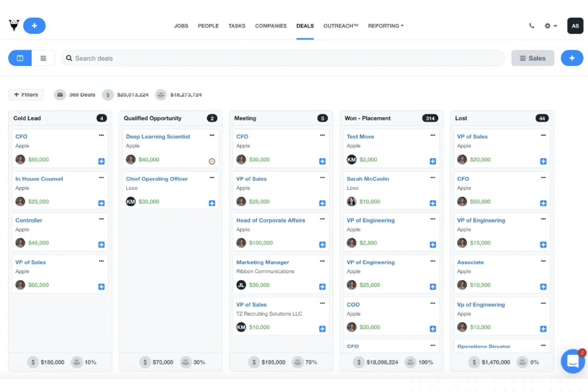Open options on Sarah McCaslin card

pos(433,178)
